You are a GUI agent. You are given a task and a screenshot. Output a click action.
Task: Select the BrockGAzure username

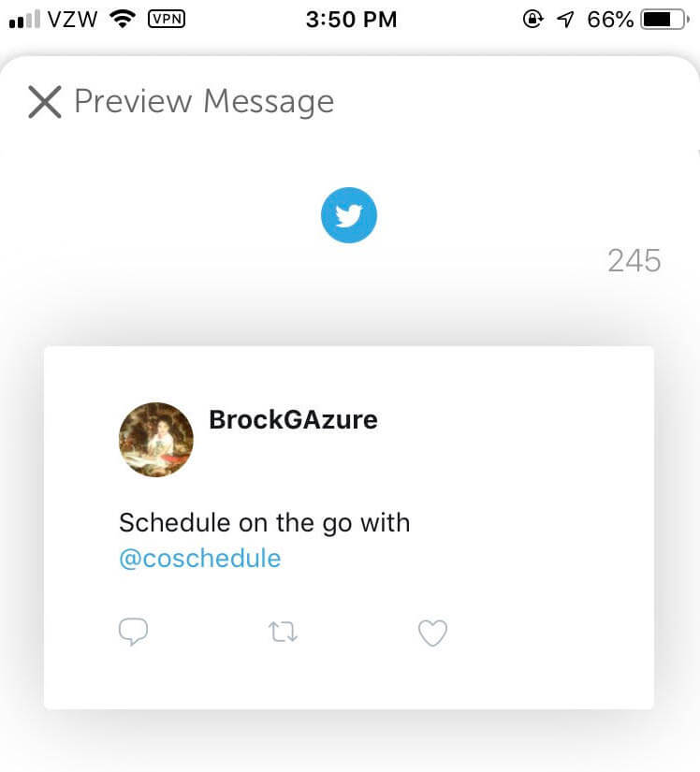294,420
